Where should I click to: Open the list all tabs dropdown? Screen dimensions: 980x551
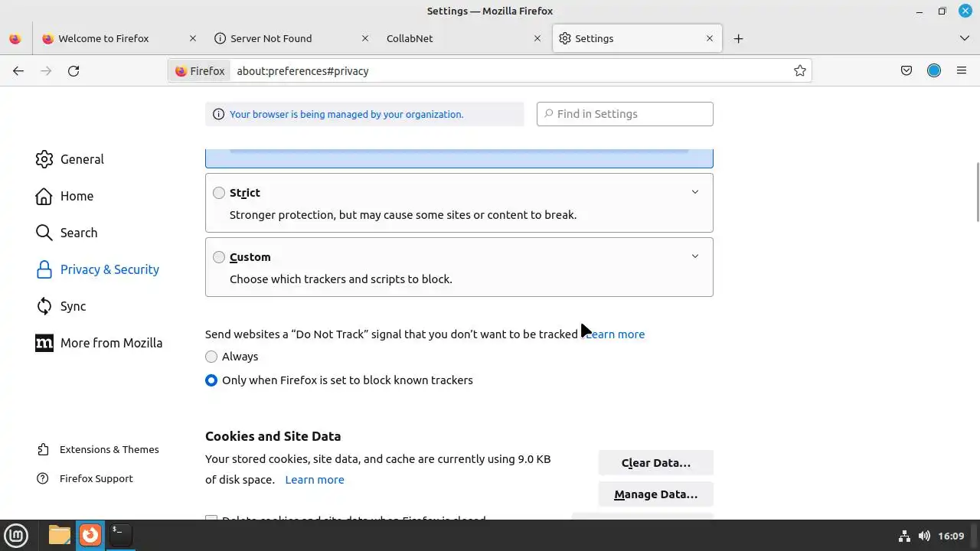(x=964, y=38)
